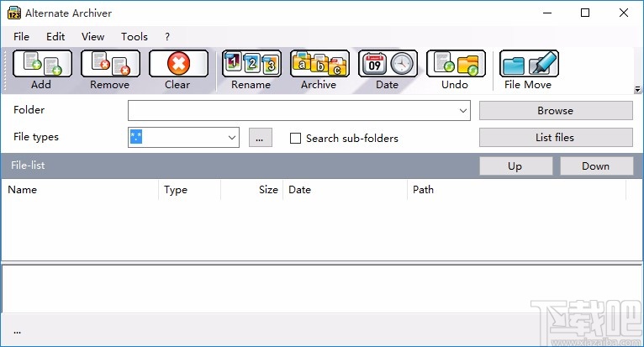Open the Date calendar-clock icon
644x347 pixels.
388,64
